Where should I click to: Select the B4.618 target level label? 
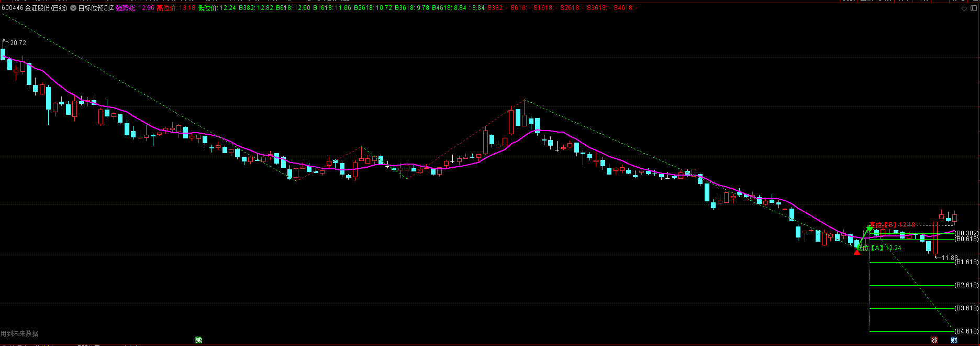(x=966, y=331)
